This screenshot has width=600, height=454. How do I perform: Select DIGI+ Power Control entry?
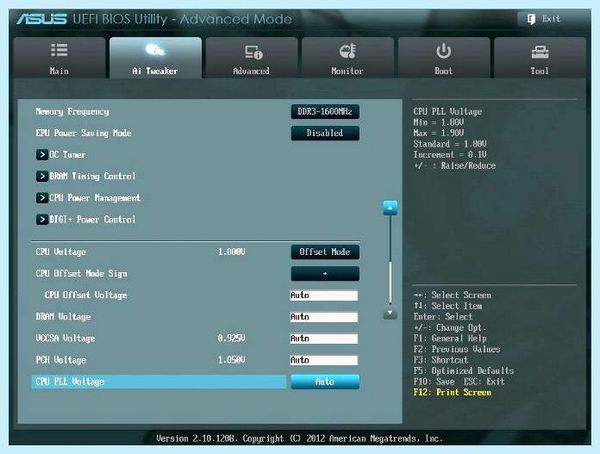point(92,219)
